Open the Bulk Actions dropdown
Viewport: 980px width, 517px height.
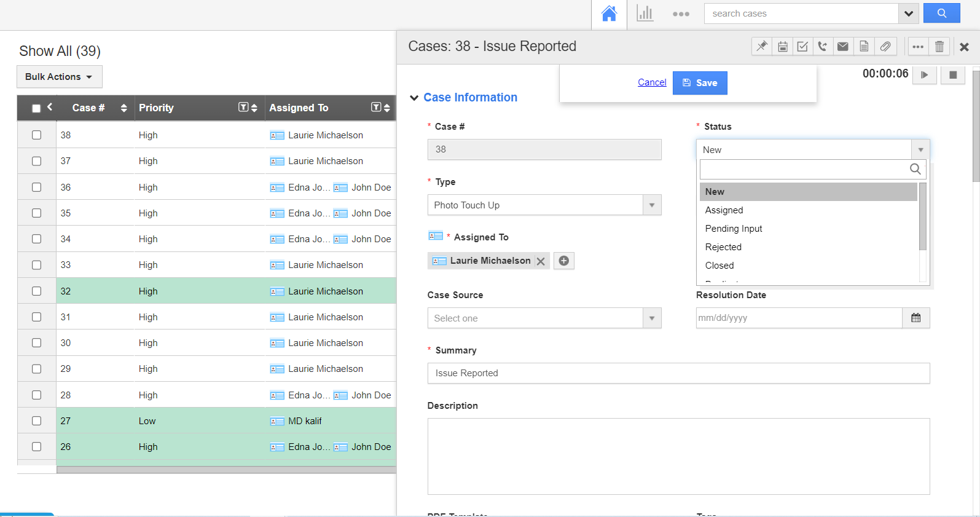(x=59, y=77)
